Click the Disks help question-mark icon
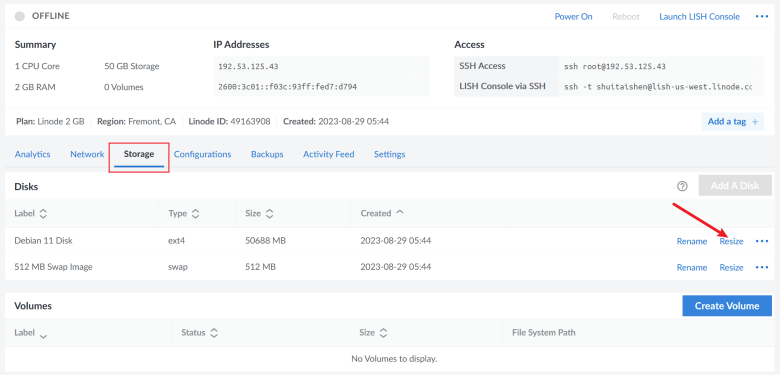Viewport: 780px width, 375px height. (x=682, y=186)
